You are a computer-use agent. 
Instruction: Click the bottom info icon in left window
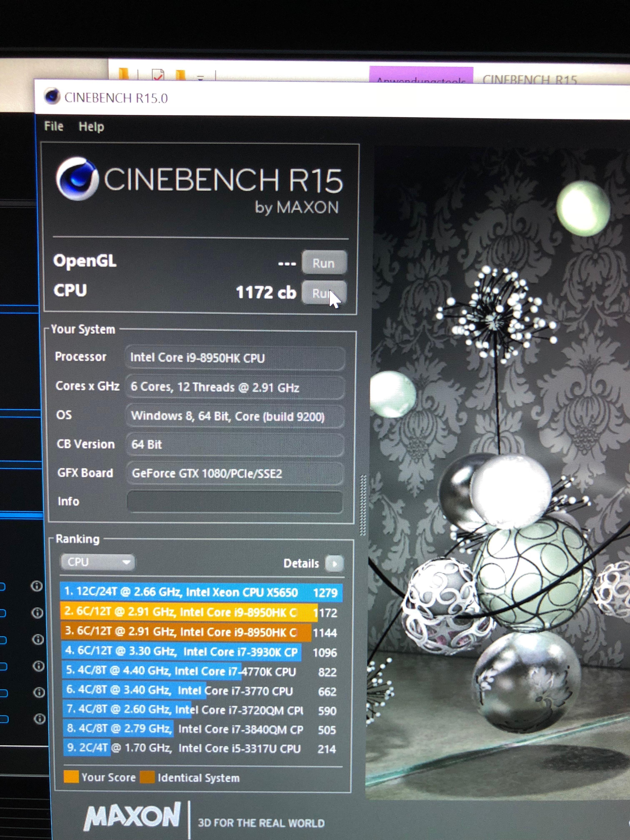coord(40,719)
